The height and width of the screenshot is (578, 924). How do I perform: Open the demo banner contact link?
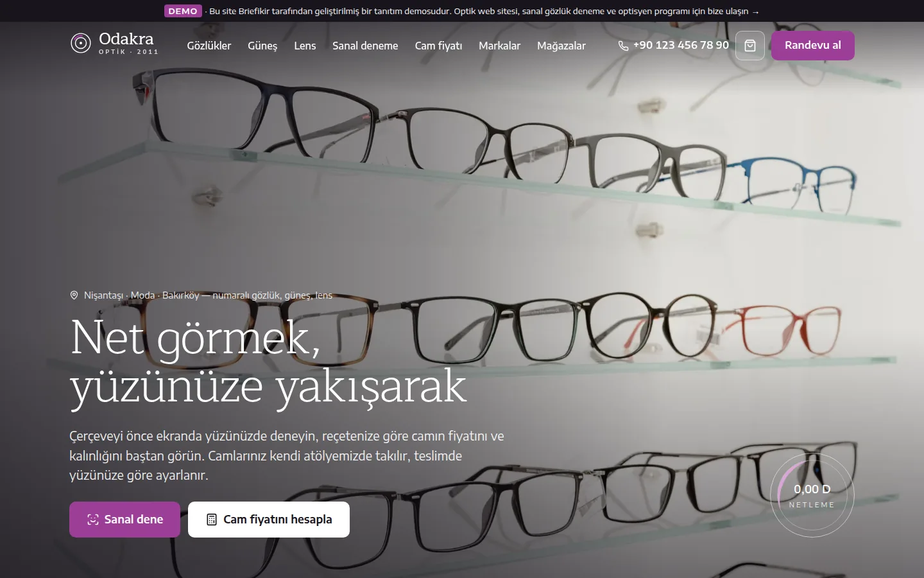pos(484,11)
